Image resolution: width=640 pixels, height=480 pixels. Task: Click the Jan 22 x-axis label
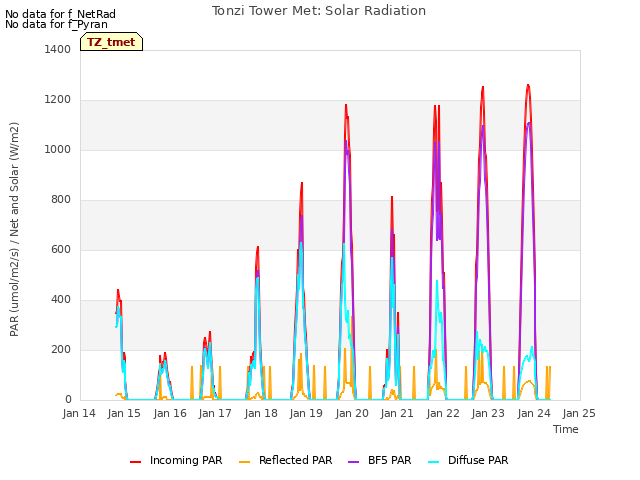[443, 413]
